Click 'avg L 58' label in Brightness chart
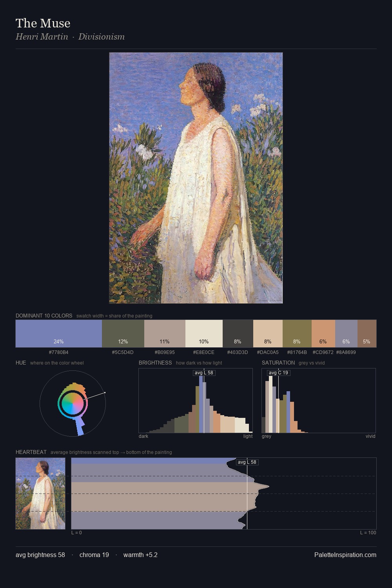The image size is (392, 588). (x=204, y=373)
